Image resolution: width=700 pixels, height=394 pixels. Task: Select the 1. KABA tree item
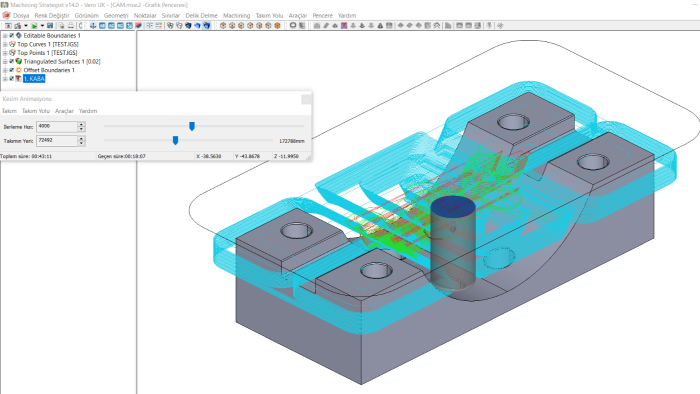34,79
